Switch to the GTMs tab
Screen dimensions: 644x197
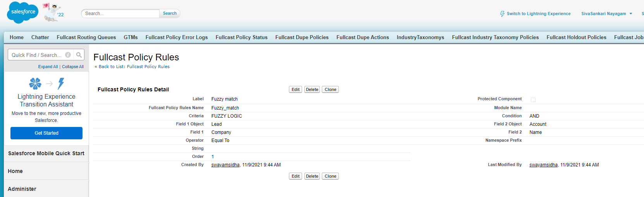(x=131, y=38)
